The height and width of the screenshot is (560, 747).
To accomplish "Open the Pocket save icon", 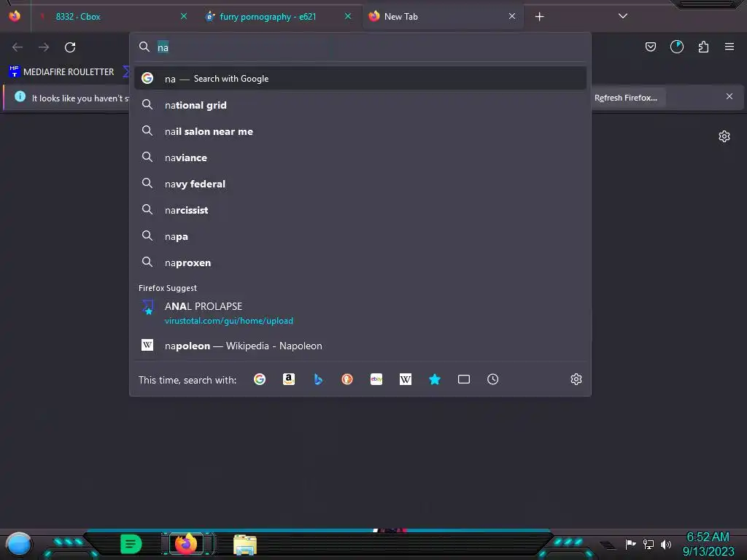I will click(x=650, y=47).
